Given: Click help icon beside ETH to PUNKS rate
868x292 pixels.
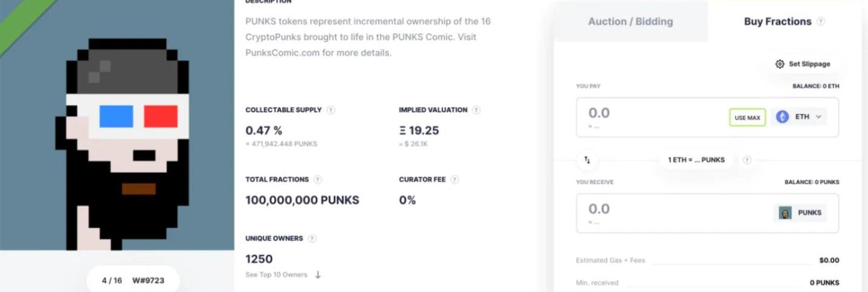Looking at the screenshot, I should tap(747, 160).
